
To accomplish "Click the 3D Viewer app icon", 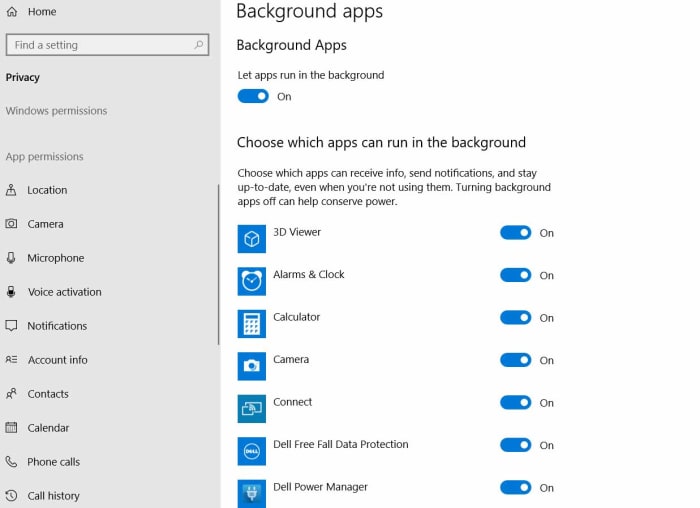I will [x=252, y=239].
